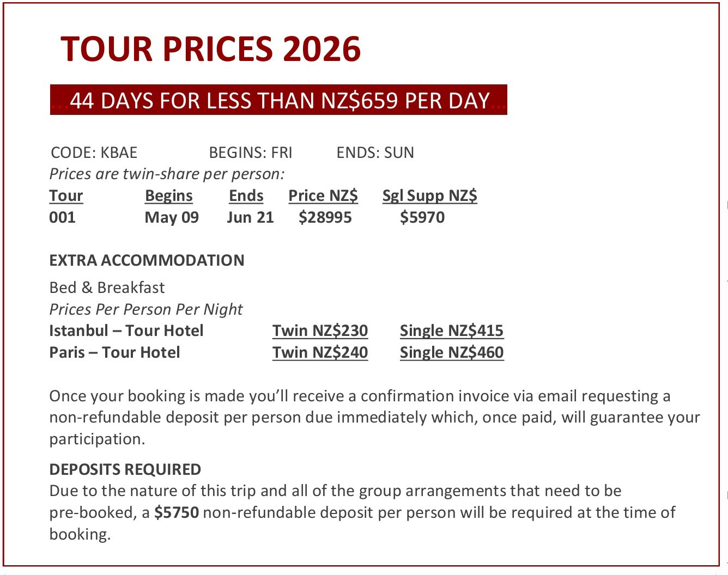Select the Single NZ$460 Paris rate

pos(451,352)
